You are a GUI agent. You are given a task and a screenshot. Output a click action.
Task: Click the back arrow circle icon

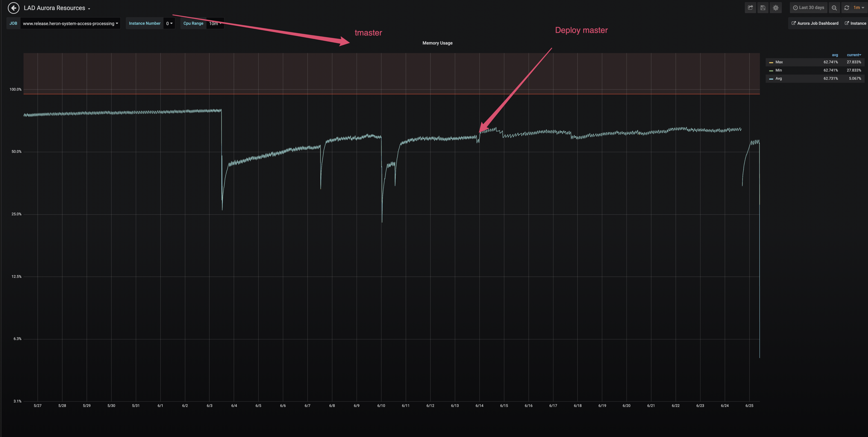point(13,8)
